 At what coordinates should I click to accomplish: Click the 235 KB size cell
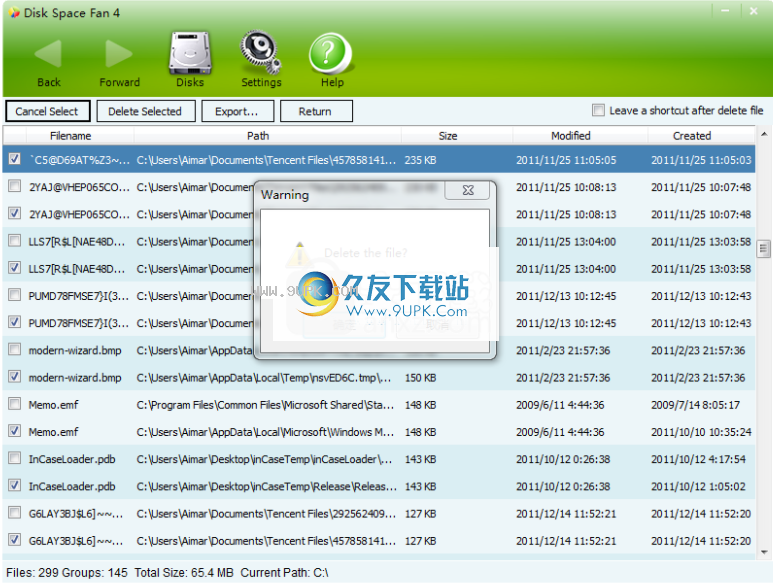point(421,160)
